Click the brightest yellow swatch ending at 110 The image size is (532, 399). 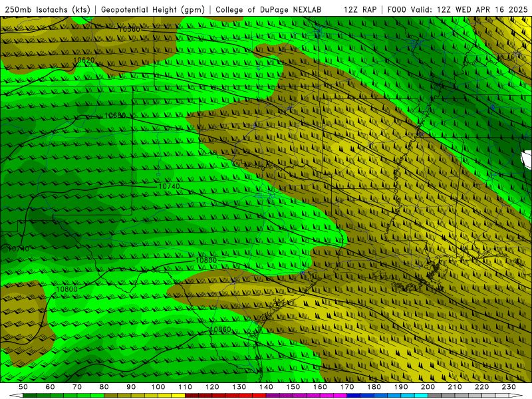[x=178, y=395]
